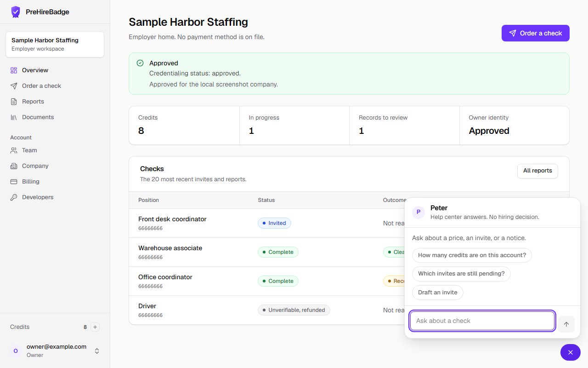Click the purple Order a check button

click(536, 33)
